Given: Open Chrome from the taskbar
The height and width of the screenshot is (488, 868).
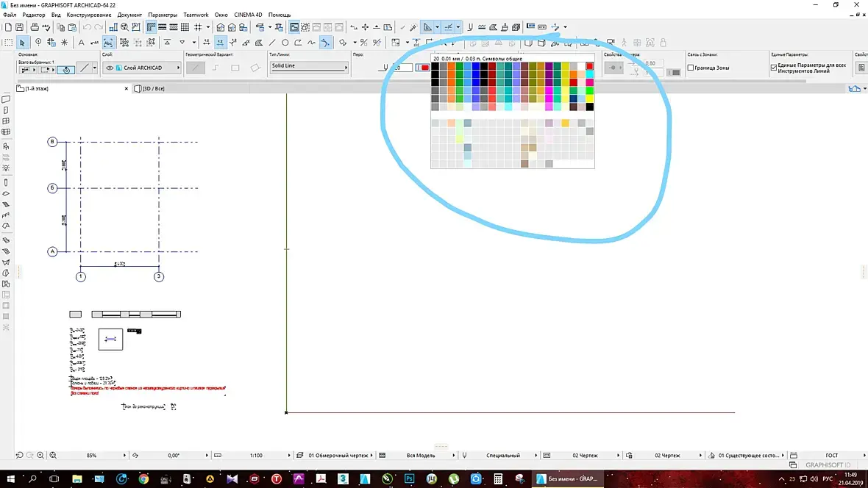Looking at the screenshot, I should pos(143,479).
